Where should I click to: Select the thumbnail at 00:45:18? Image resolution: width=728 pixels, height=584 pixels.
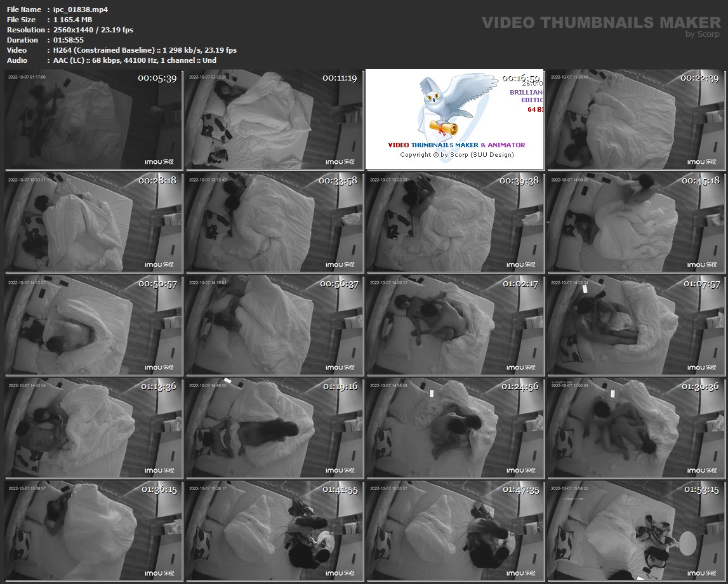[x=635, y=222]
